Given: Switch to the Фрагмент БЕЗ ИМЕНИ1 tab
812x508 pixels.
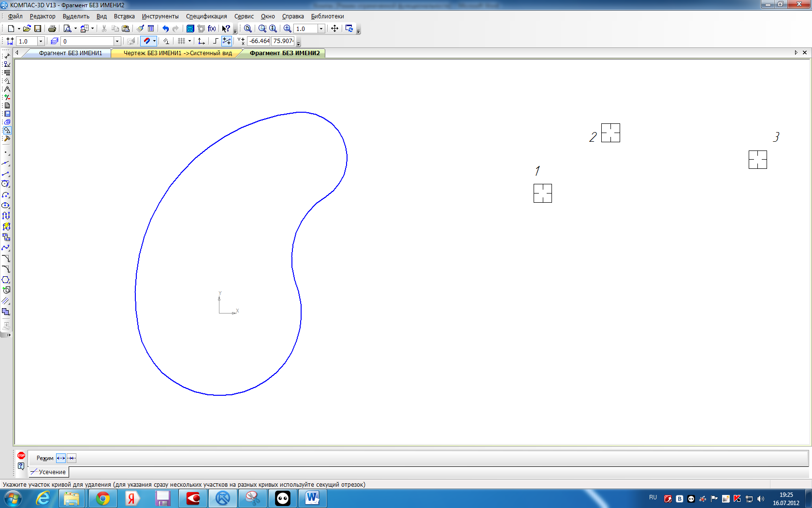Looking at the screenshot, I should click(71, 53).
